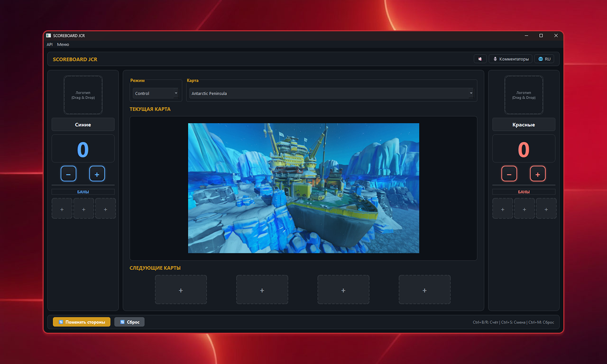
Task: Add second ban for red team
Action: pos(524,209)
